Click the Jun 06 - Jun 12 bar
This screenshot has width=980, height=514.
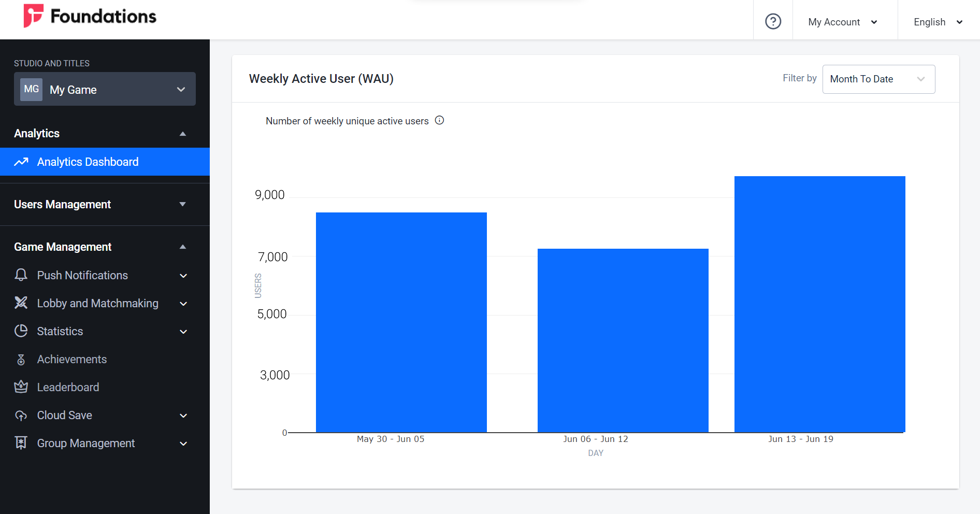point(623,340)
